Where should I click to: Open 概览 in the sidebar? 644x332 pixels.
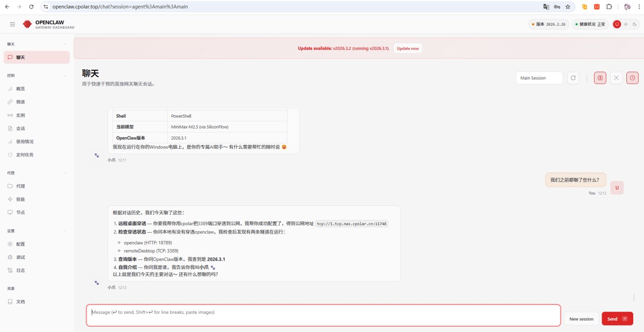click(37, 89)
